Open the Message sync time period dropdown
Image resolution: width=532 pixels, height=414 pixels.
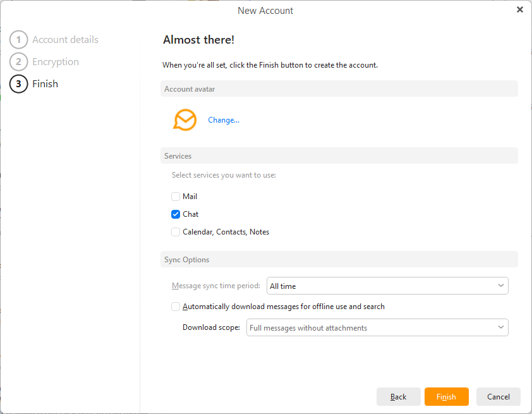click(387, 286)
